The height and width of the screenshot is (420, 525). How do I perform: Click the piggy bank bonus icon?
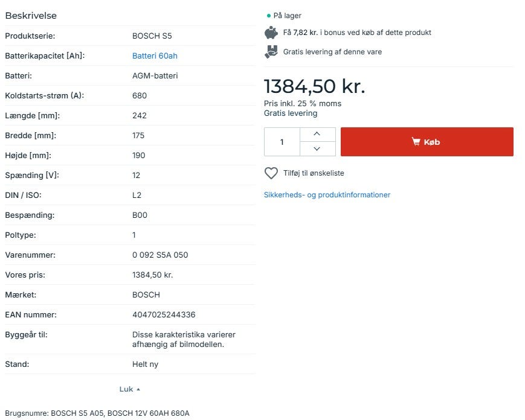(x=271, y=33)
